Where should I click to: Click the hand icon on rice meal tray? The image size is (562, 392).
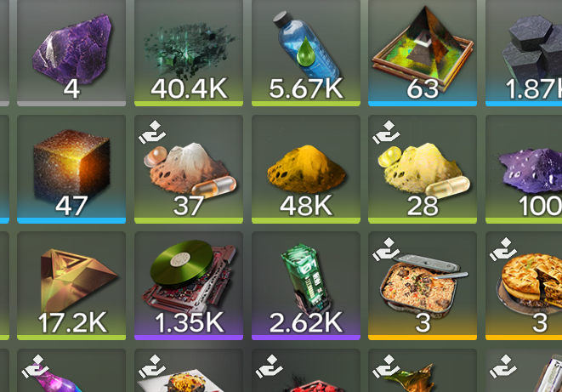click(386, 249)
